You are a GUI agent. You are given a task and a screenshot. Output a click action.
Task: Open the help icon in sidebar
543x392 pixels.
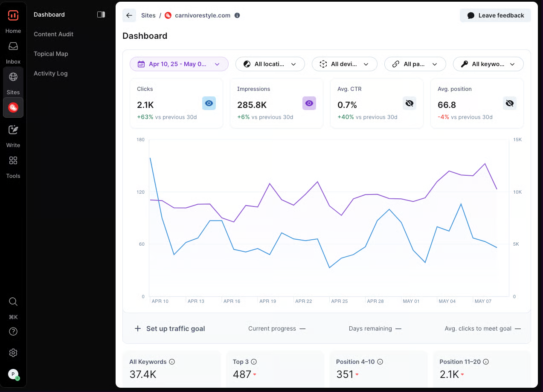13,331
